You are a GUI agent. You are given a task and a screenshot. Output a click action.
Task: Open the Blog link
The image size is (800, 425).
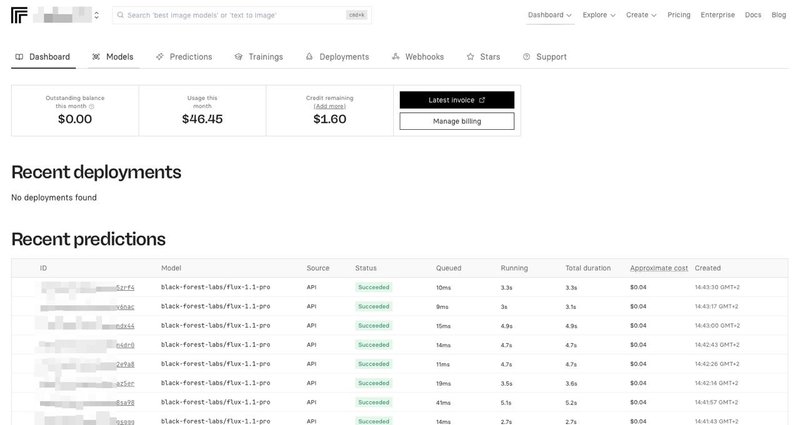[779, 15]
